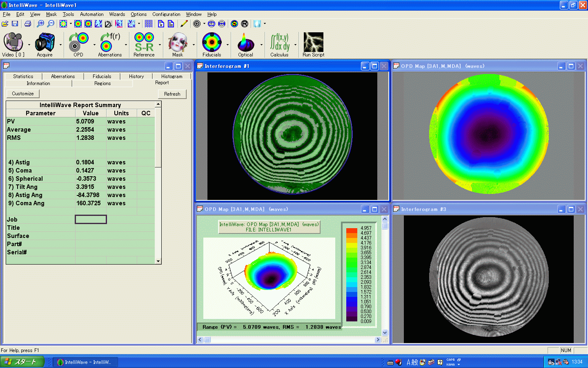Viewport: 588px width, 368px height.
Task: Open the Help menu
Action: [212, 14]
